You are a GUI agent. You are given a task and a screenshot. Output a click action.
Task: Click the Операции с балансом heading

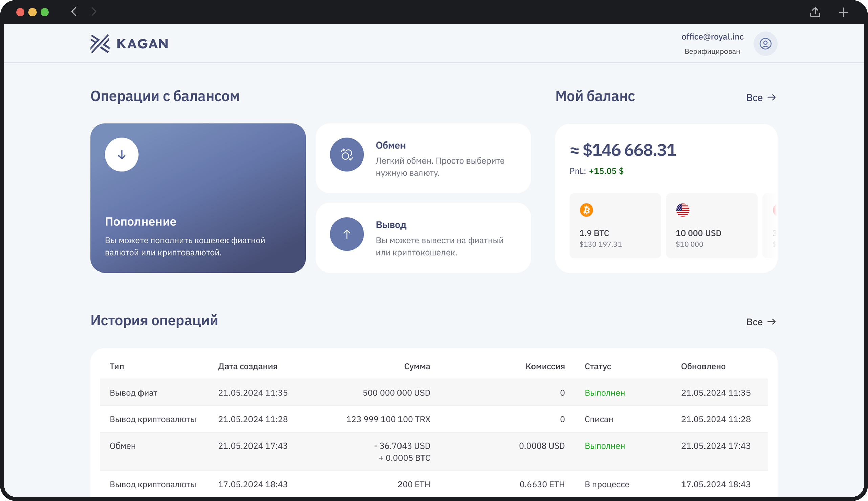[165, 96]
